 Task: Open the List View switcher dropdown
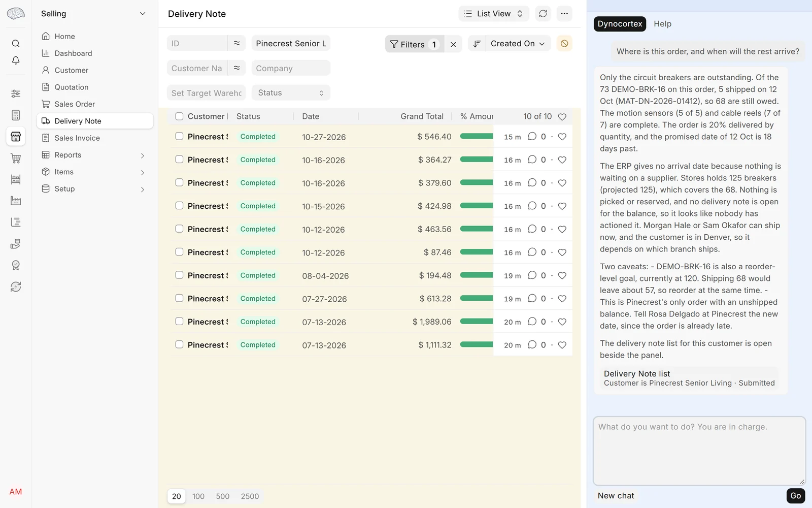pyautogui.click(x=493, y=14)
